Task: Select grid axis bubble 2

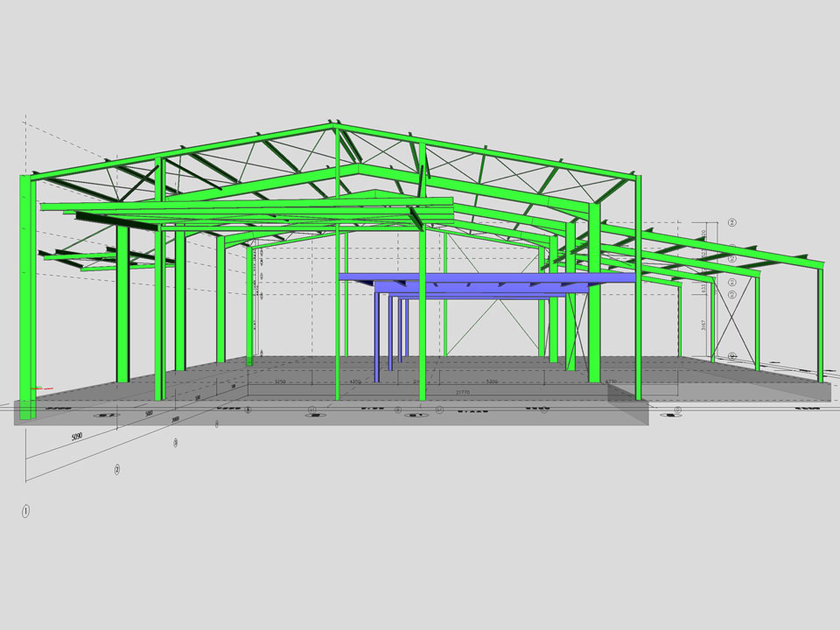Action: (x=117, y=469)
